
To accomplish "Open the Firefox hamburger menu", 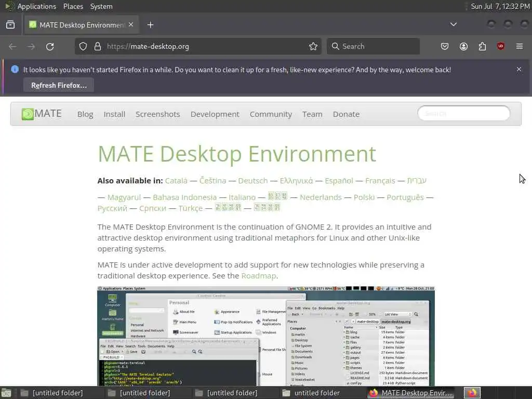I will [x=520, y=46].
